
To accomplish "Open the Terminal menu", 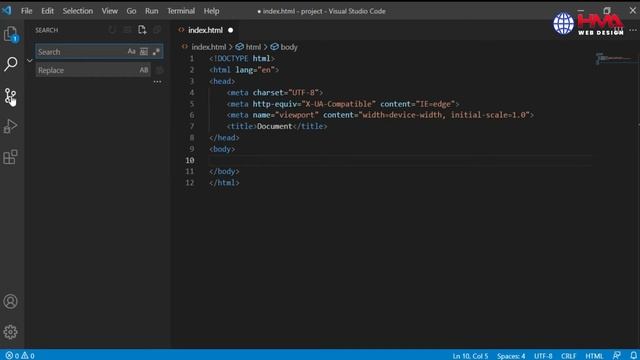I will pyautogui.click(x=181, y=11).
